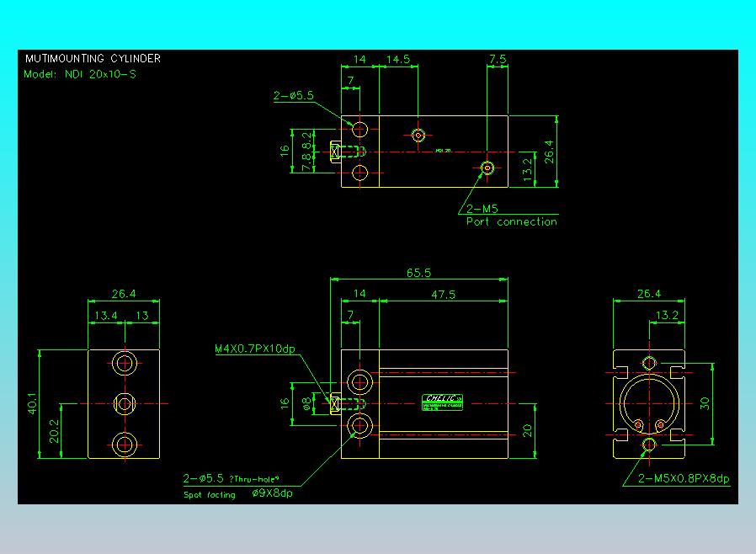Select bottom mounting hole in left view
The width and height of the screenshot is (756, 554).
[x=125, y=443]
